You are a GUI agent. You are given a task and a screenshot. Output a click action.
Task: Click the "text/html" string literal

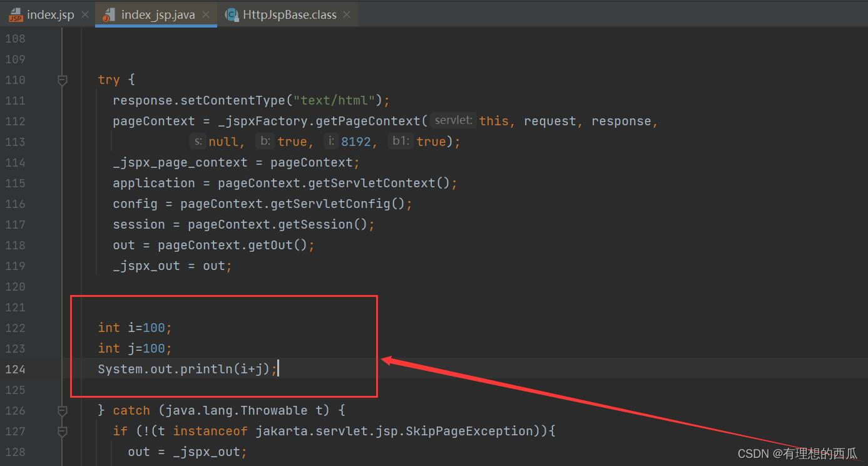334,100
